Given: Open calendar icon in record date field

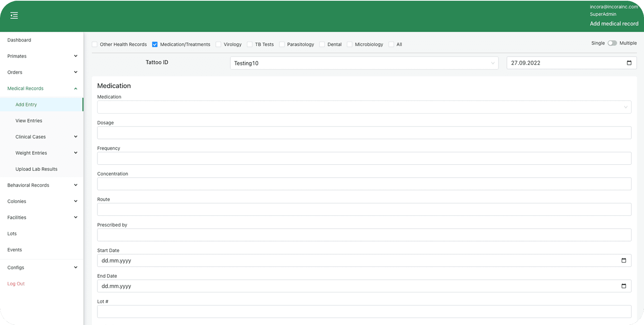Looking at the screenshot, I should click(x=629, y=63).
